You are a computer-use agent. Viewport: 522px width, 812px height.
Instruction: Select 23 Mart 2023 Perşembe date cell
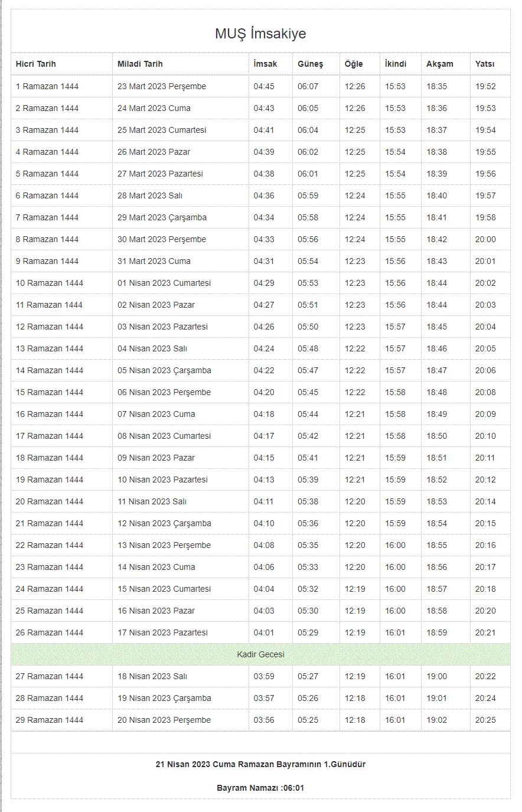162,86
